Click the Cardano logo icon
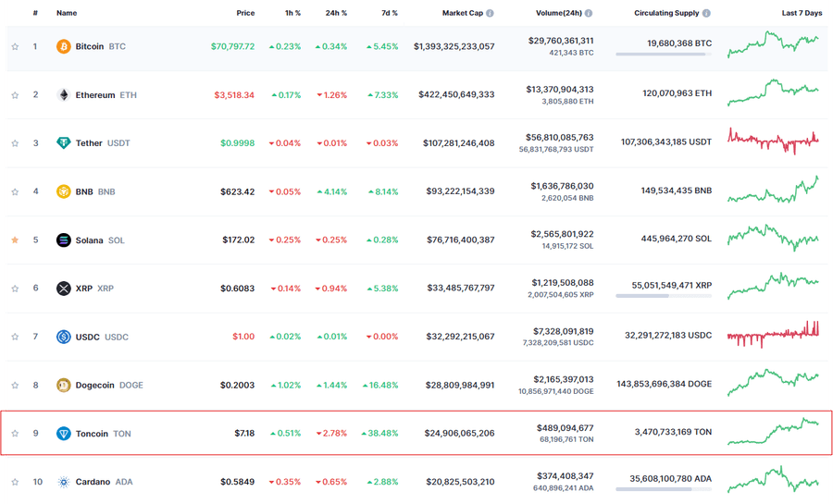Image resolution: width=833 pixels, height=504 pixels. click(x=64, y=482)
